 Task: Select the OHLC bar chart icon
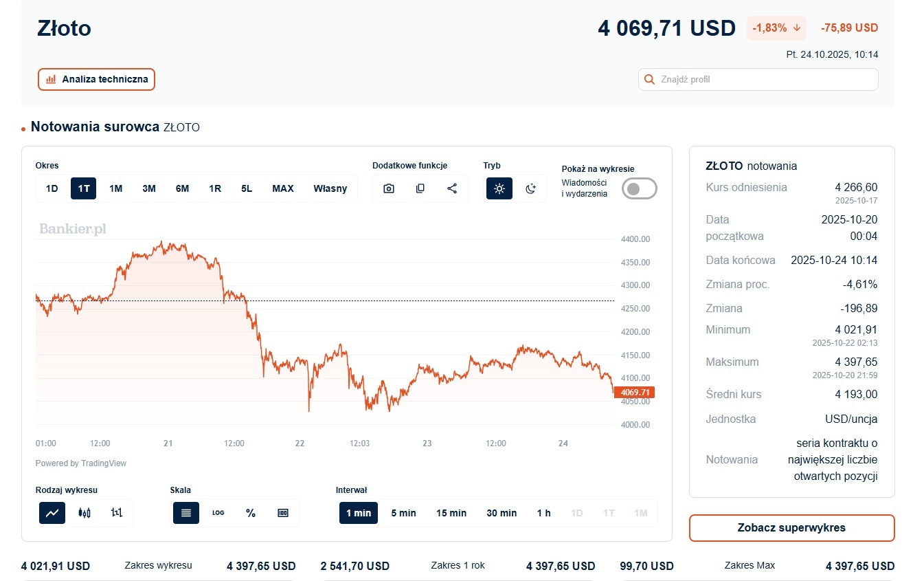pos(117,513)
